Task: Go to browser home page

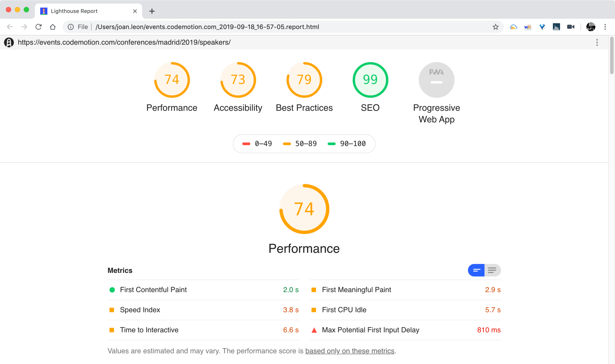Action: (53, 27)
